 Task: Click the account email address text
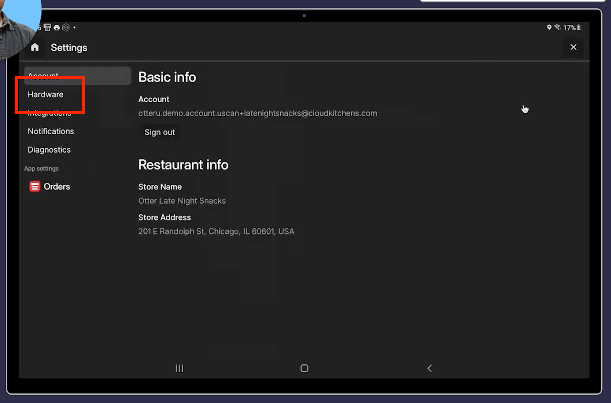(258, 113)
